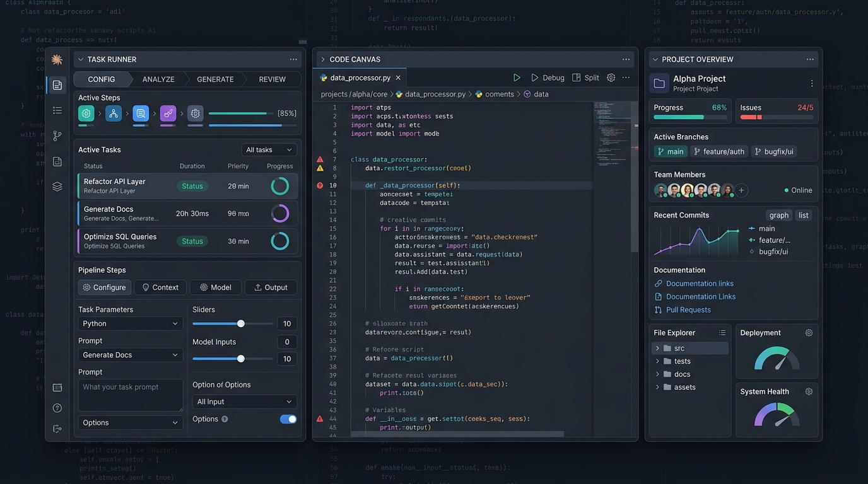This screenshot has height=484, width=868.
Task: Open the bulleted list icon in sidebar
Action: (x=57, y=110)
